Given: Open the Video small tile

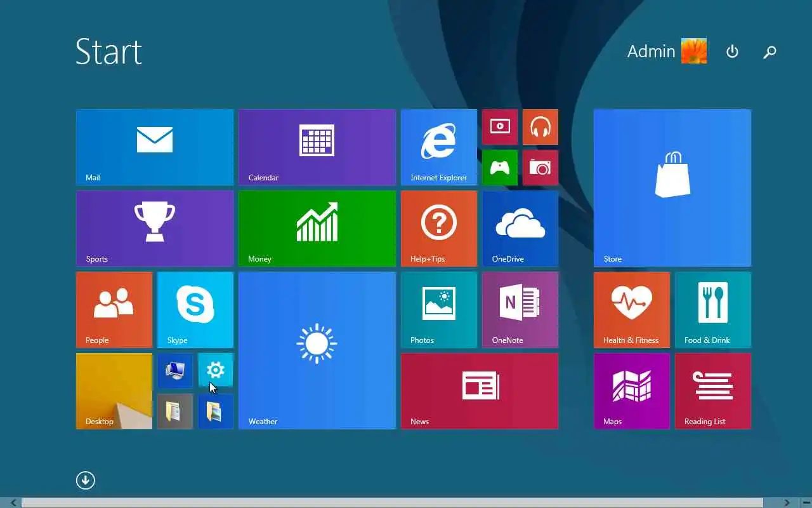Looking at the screenshot, I should pos(500,127).
